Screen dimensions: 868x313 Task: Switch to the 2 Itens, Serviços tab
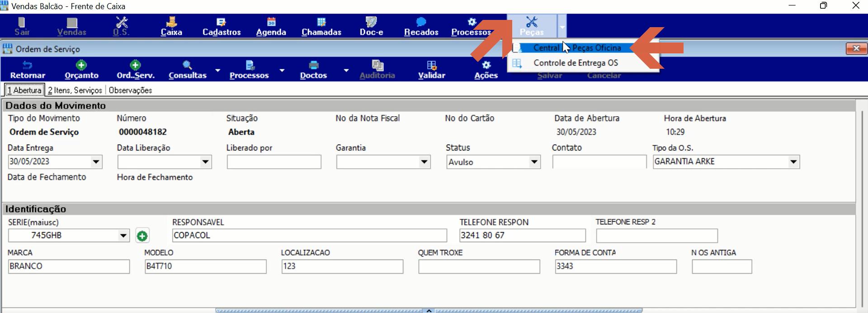pyautogui.click(x=75, y=90)
